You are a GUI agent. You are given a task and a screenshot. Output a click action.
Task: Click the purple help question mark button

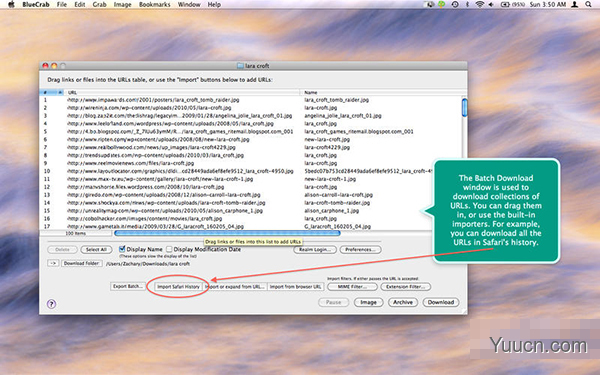pyautogui.click(x=51, y=304)
